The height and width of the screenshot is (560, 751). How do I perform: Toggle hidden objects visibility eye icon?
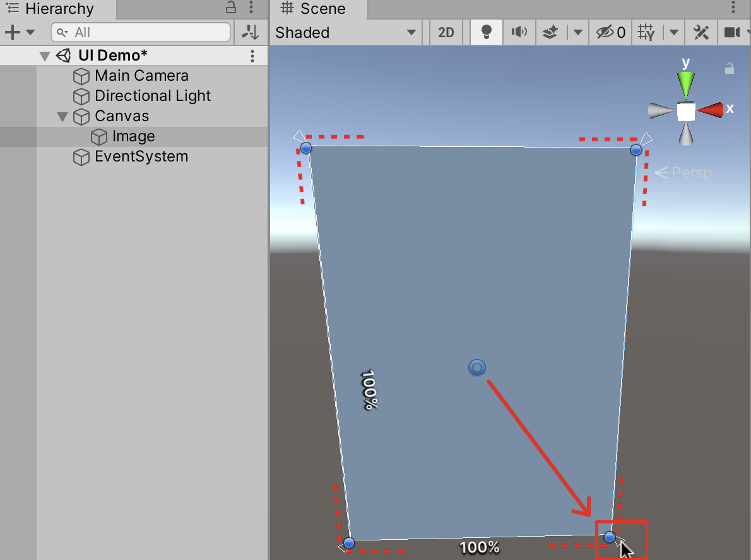(610, 32)
